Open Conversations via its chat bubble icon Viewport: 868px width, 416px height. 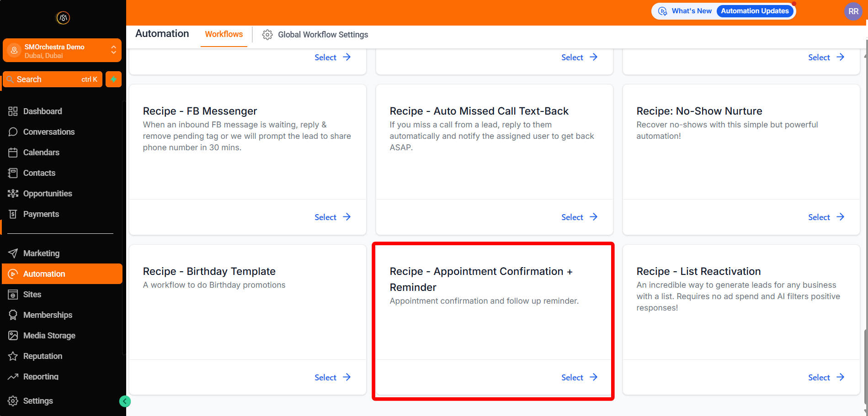pos(13,132)
